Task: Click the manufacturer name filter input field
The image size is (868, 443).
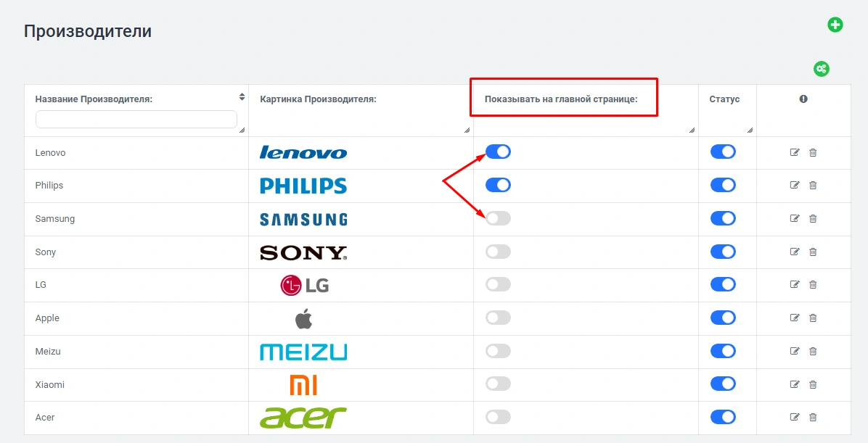Action: [x=136, y=120]
